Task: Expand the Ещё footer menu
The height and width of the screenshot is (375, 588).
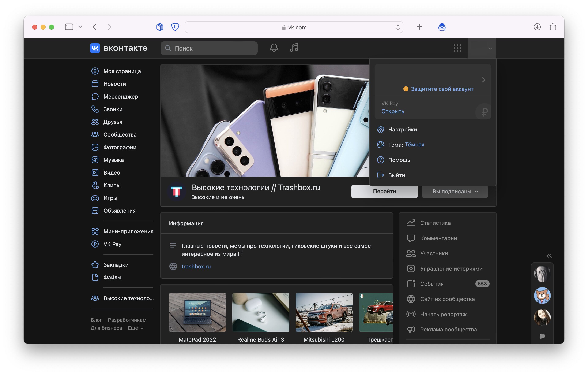Action: tap(136, 328)
